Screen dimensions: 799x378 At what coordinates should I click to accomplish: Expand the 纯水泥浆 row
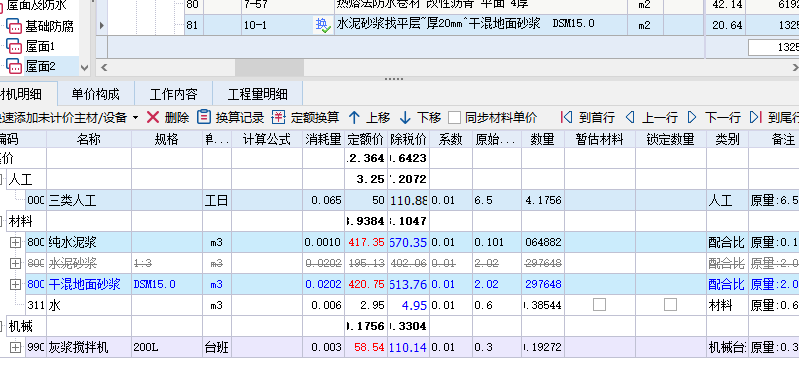click(16, 242)
